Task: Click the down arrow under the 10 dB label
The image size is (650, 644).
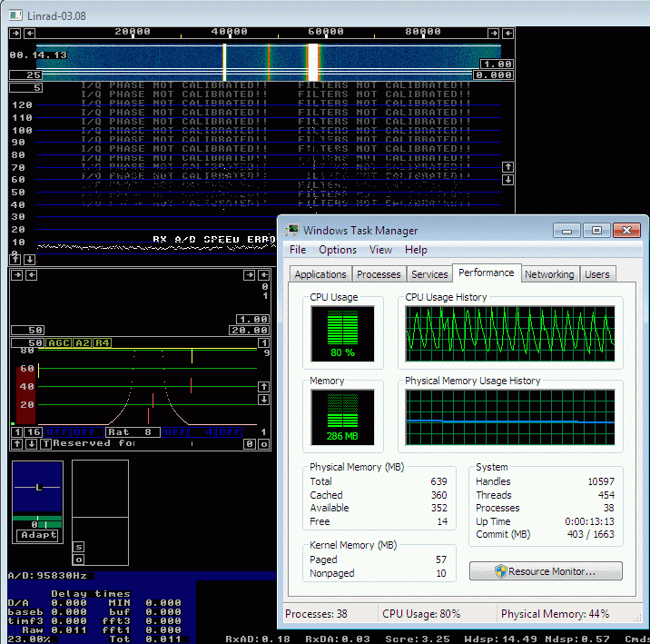Action: click(29, 260)
